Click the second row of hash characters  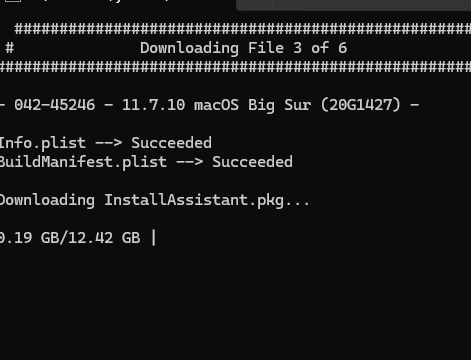[x=235, y=67]
